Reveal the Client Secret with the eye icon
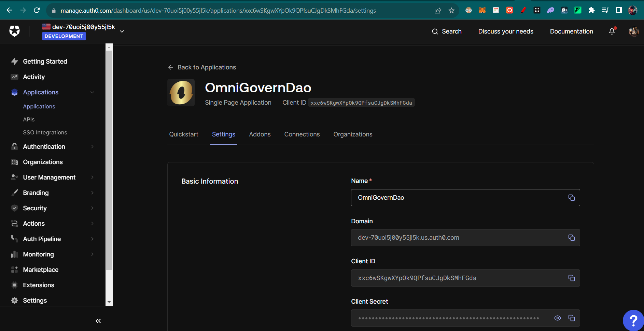 (x=558, y=318)
